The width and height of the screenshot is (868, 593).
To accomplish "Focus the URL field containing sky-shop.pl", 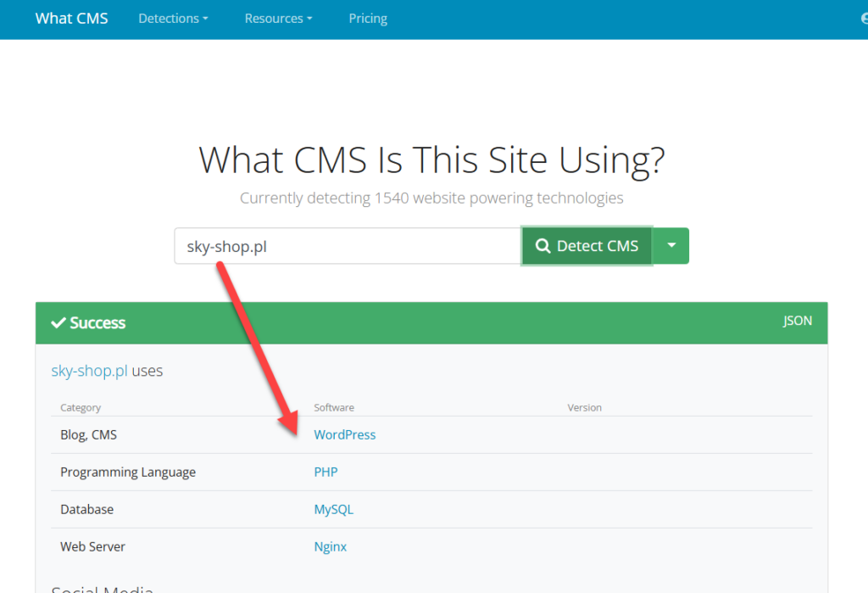I will pos(348,246).
